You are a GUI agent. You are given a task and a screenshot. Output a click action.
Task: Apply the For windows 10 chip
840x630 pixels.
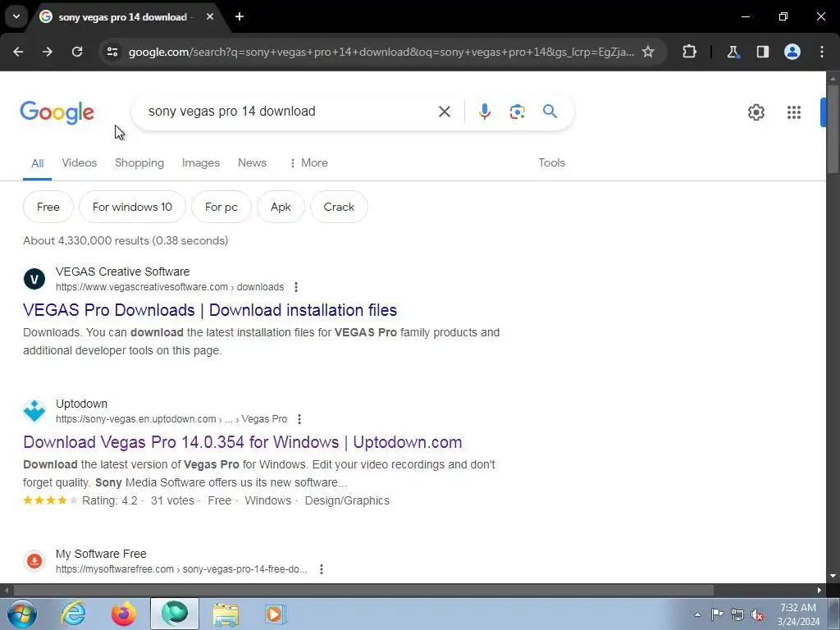132,207
